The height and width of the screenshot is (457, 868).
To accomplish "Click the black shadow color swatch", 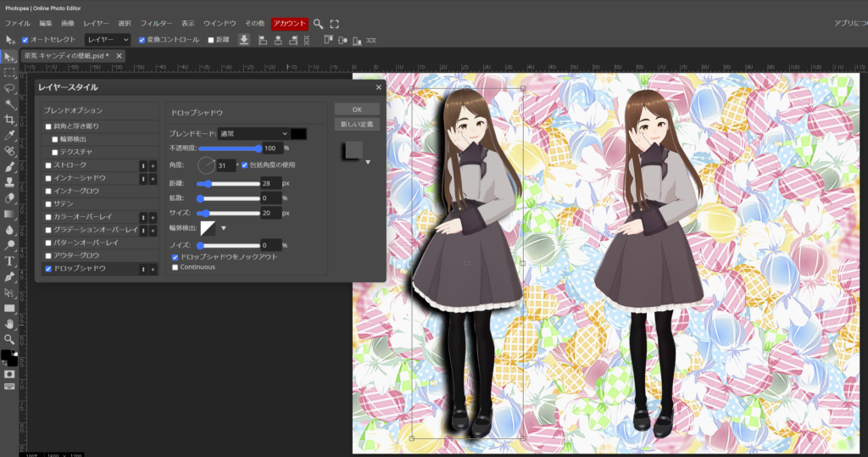I will (298, 133).
